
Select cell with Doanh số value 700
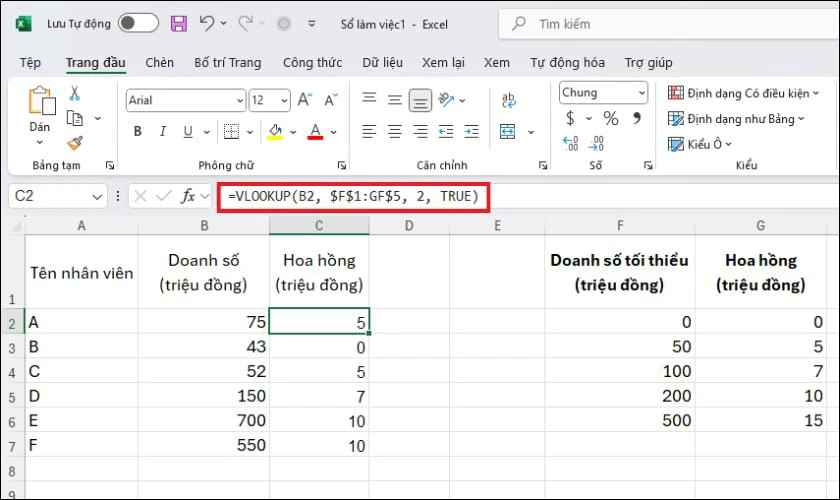pos(204,421)
